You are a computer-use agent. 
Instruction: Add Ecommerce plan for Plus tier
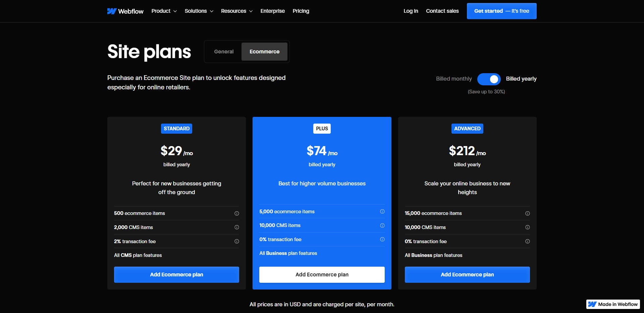coord(322,275)
